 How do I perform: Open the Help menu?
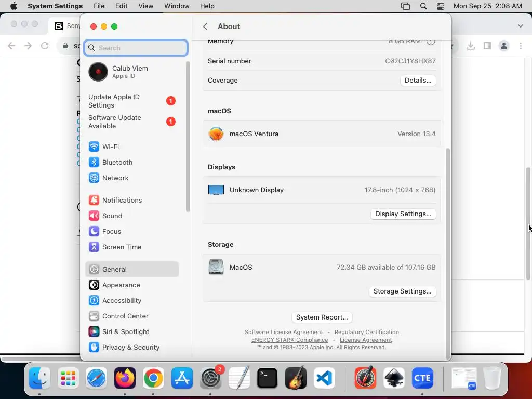tap(207, 6)
